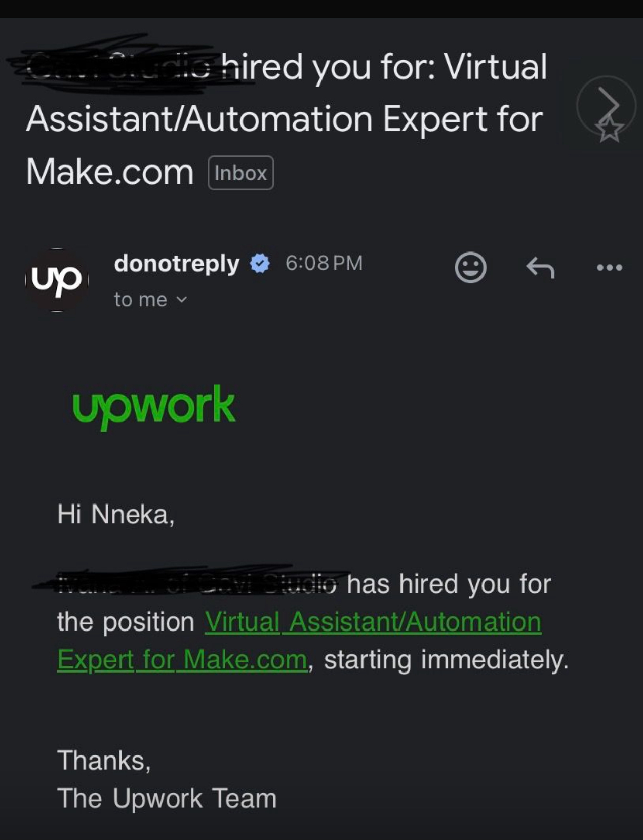Click the green Upwork logo
The width and height of the screenshot is (643, 840).
click(x=154, y=406)
